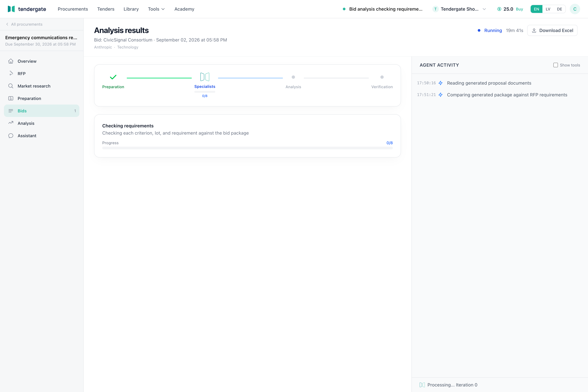The width and height of the screenshot is (588, 392).
Task: Click the download icon in Download Excel
Action: (x=534, y=31)
